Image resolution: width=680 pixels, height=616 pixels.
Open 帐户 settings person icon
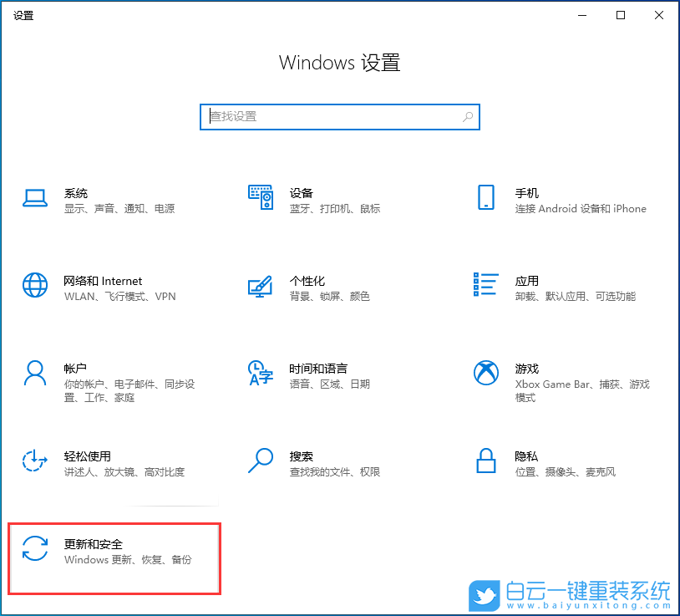tap(34, 374)
